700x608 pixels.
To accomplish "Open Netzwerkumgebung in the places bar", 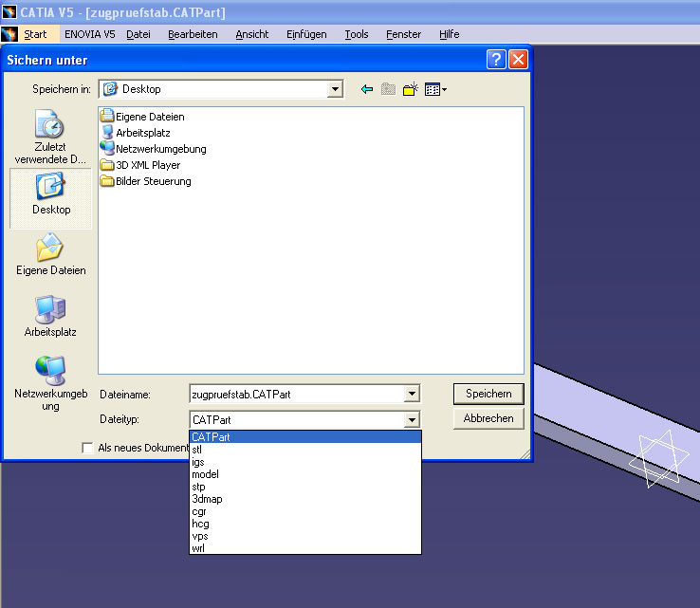I will 50,383.
